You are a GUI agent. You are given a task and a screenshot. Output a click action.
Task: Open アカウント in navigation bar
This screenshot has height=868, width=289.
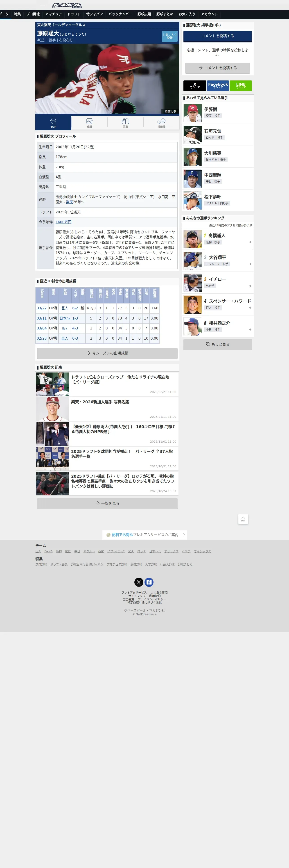click(209, 14)
